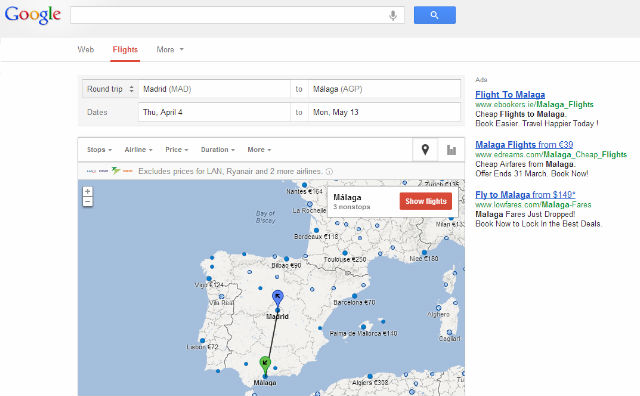Select the Flights tab
Image resolution: width=640 pixels, height=396 pixels.
pyautogui.click(x=125, y=49)
